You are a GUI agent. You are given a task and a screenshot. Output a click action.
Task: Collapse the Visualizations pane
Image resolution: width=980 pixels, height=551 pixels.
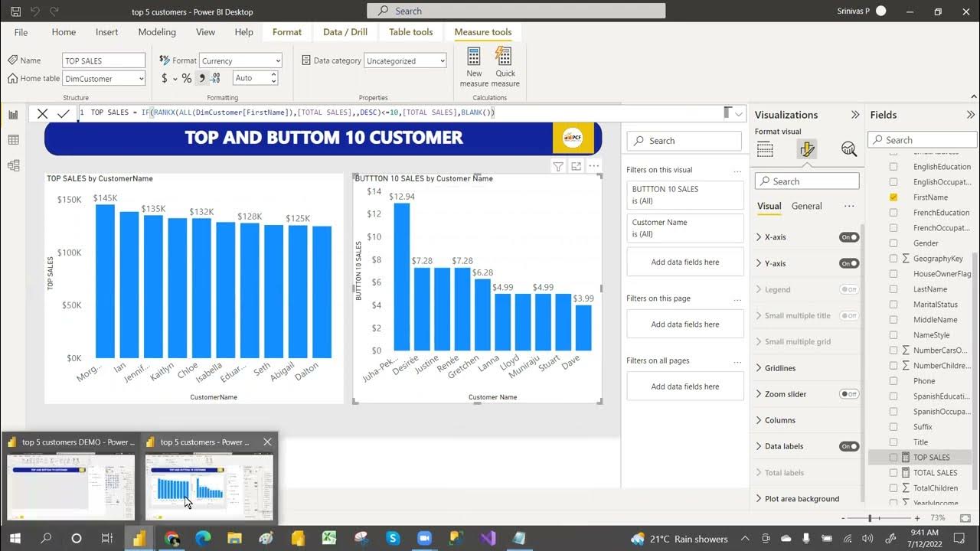[x=855, y=115]
